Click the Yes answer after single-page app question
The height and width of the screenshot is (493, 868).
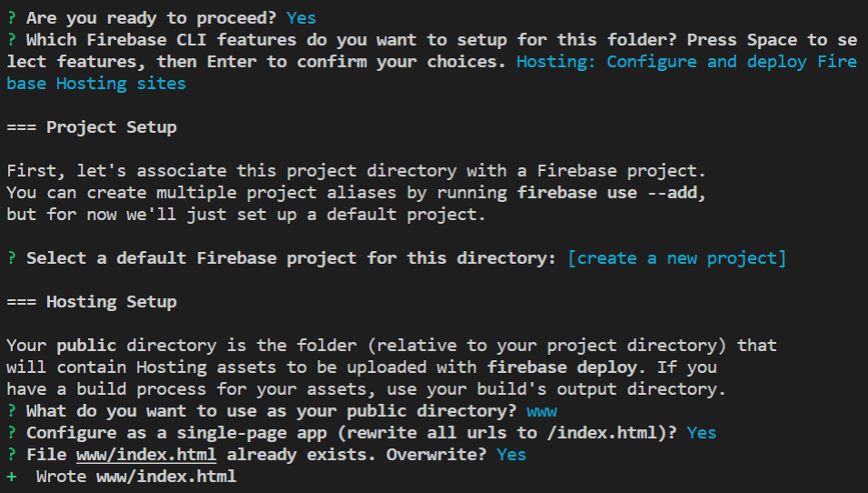(x=702, y=433)
